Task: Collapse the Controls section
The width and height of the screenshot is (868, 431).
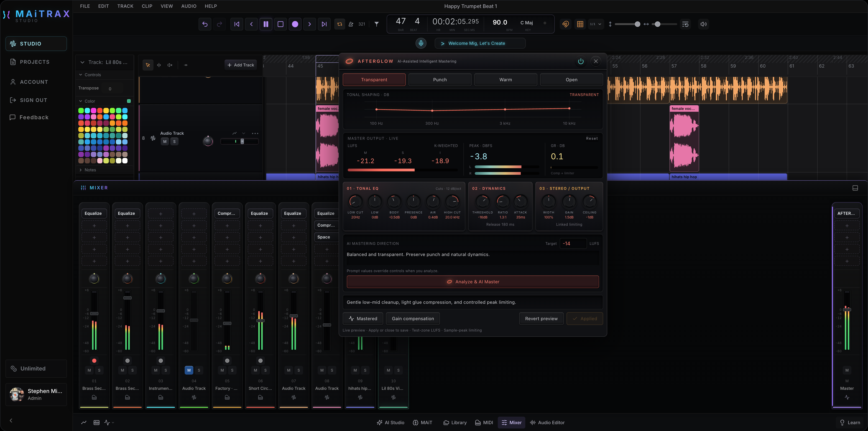Action: pyautogui.click(x=81, y=75)
